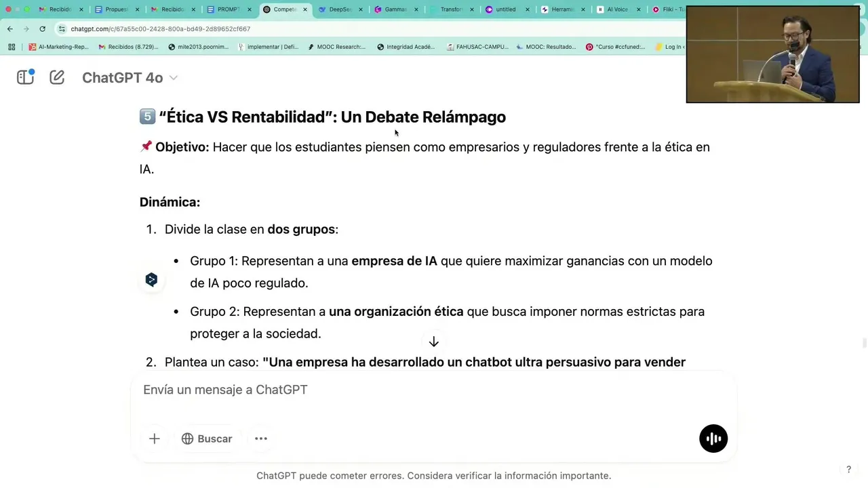
Task: Click the number 5 emoji badge
Action: coord(147,117)
